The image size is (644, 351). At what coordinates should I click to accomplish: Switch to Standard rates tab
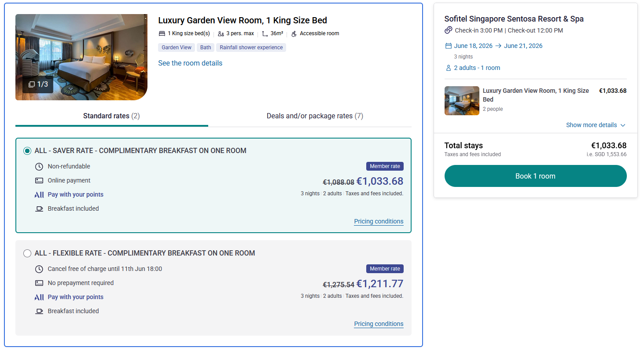click(x=111, y=116)
